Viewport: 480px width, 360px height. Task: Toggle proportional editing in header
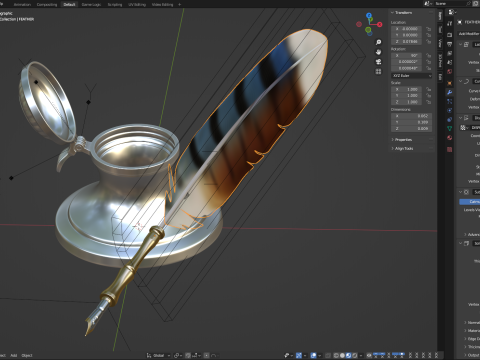[207, 355]
